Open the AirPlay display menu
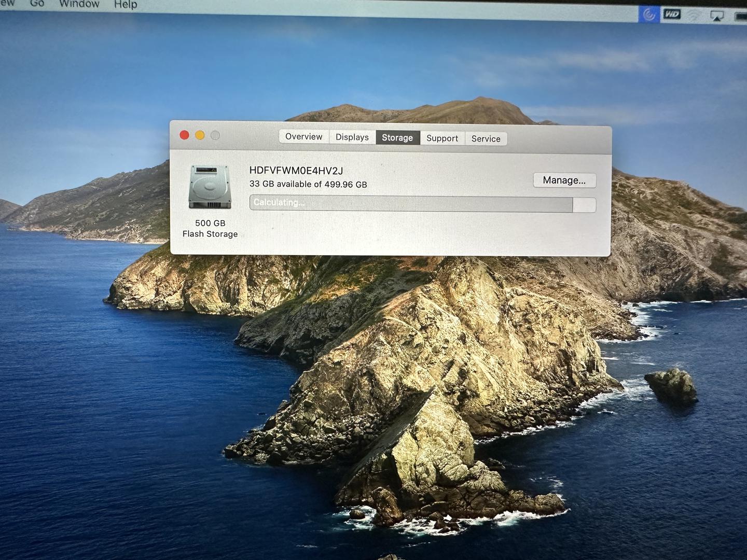Image resolution: width=747 pixels, height=560 pixels. click(717, 16)
